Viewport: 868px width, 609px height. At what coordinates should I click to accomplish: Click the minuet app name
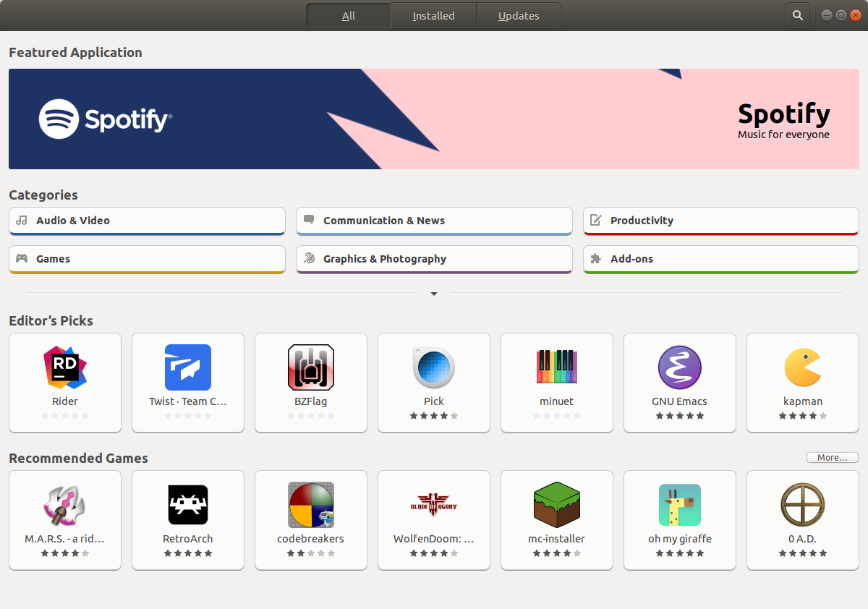(557, 401)
